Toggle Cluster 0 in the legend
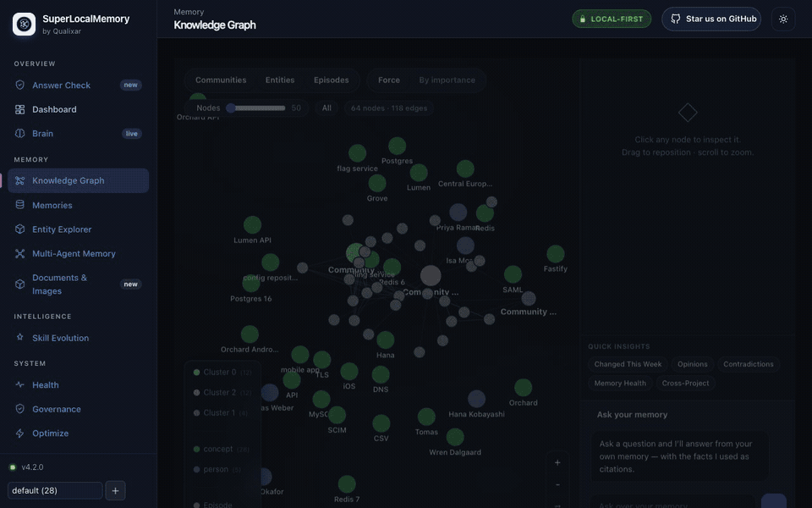Image resolution: width=812 pixels, height=508 pixels. pos(222,373)
